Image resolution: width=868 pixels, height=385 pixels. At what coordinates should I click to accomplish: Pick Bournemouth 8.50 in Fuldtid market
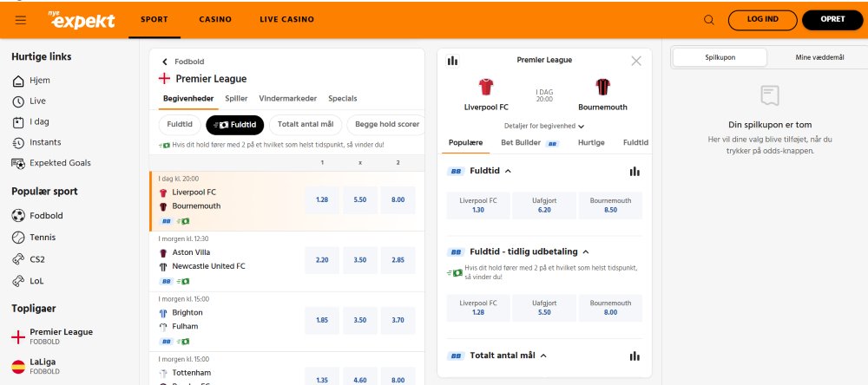click(x=610, y=206)
